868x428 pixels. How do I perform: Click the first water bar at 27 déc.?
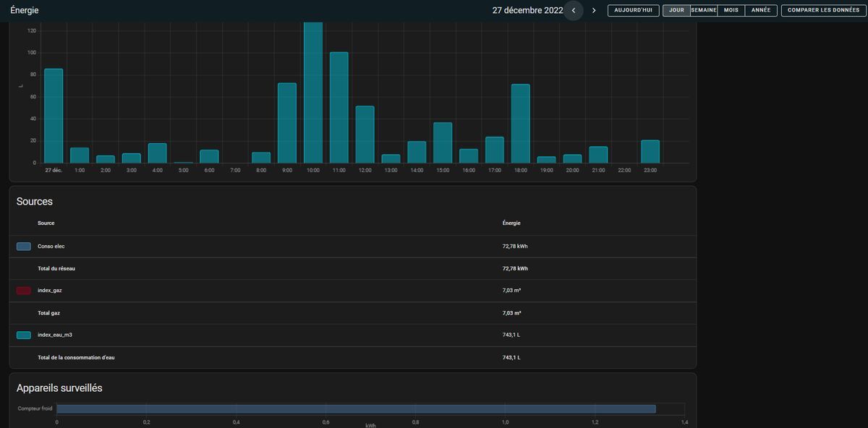(x=54, y=116)
